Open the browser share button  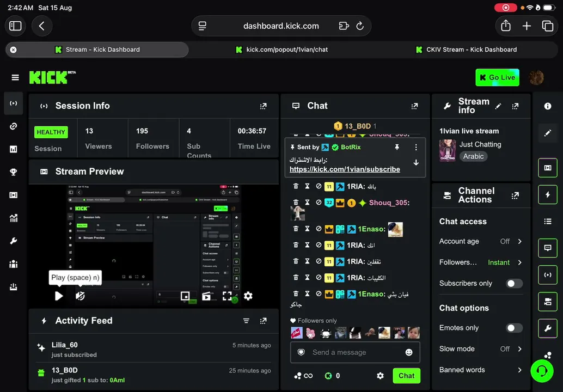pos(505,26)
